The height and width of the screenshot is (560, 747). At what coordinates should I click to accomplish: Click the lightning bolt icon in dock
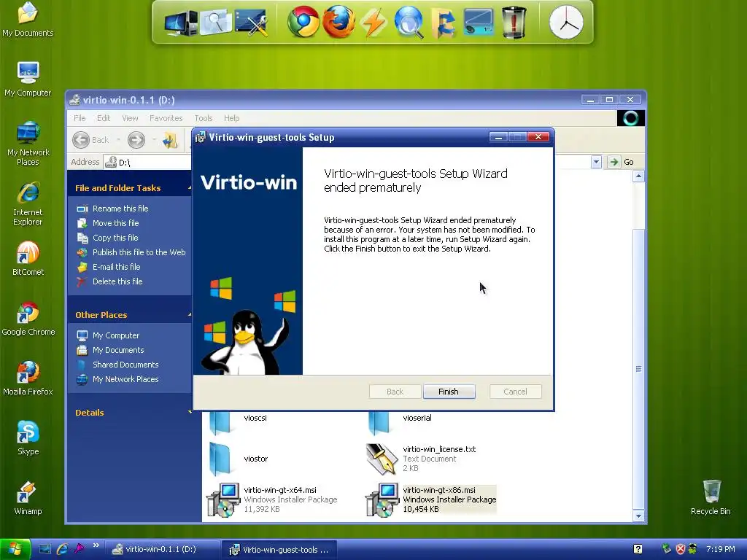(373, 23)
